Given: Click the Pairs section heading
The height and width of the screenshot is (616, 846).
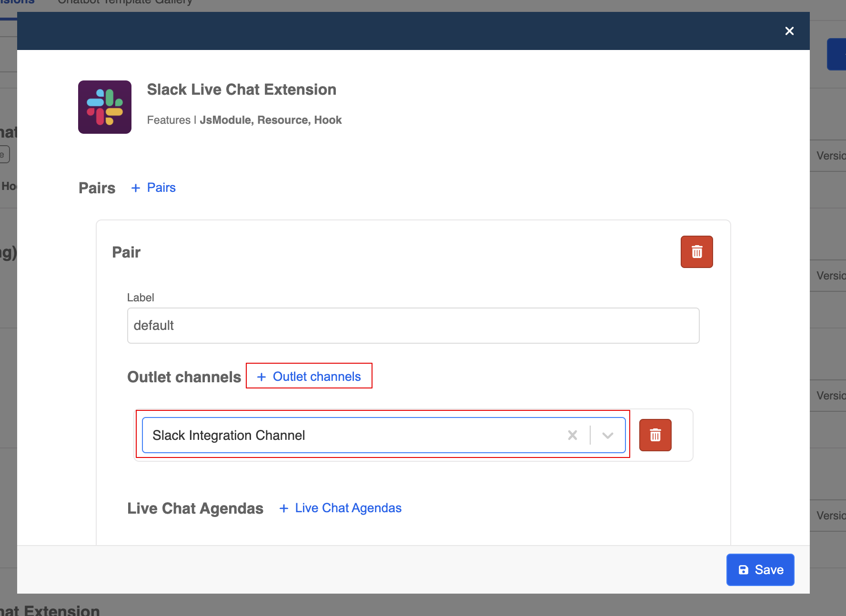Looking at the screenshot, I should [x=97, y=188].
